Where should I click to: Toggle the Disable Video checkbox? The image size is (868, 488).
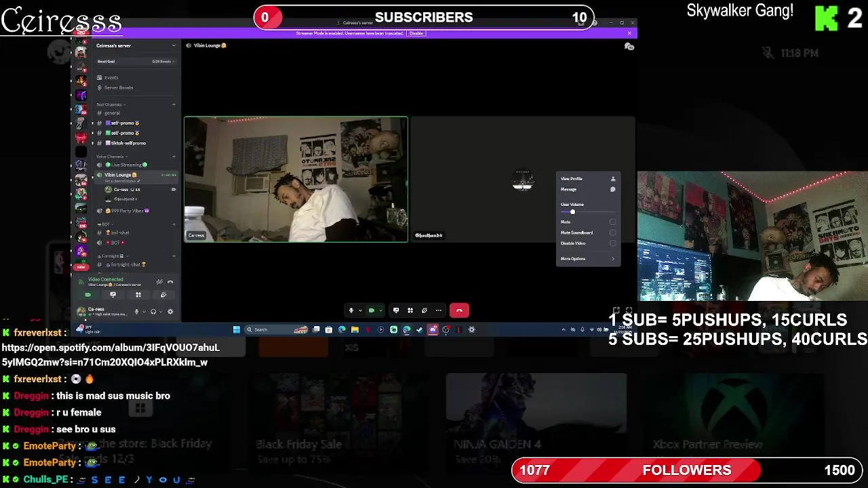coord(613,243)
